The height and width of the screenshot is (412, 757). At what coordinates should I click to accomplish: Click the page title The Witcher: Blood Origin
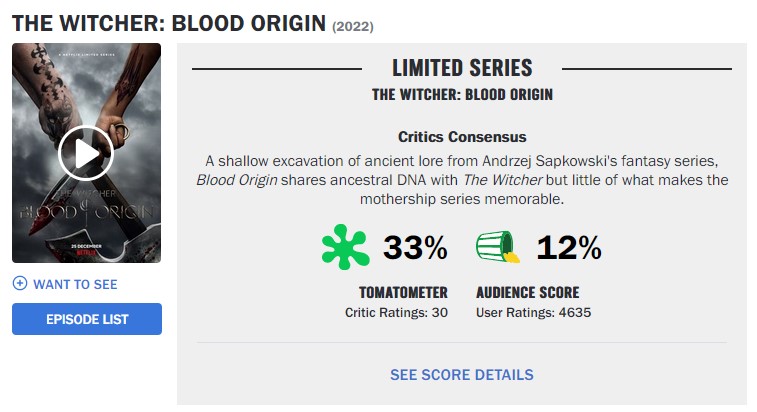[x=169, y=23]
